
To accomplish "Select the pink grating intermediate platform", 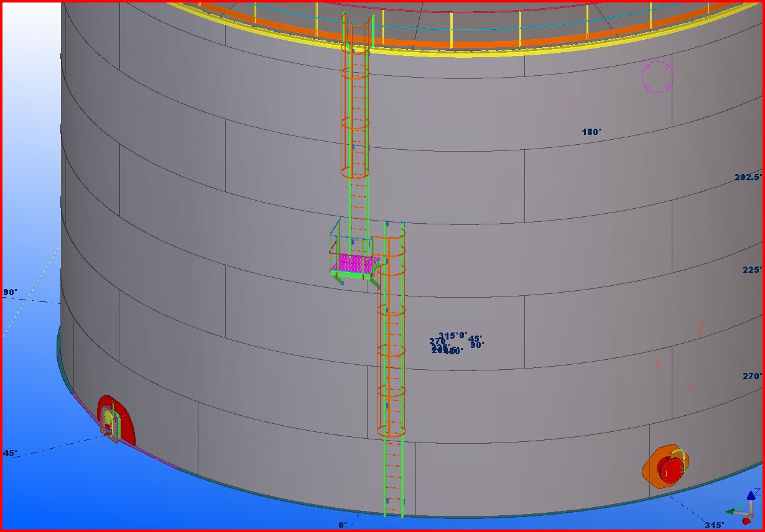I will (x=355, y=265).
